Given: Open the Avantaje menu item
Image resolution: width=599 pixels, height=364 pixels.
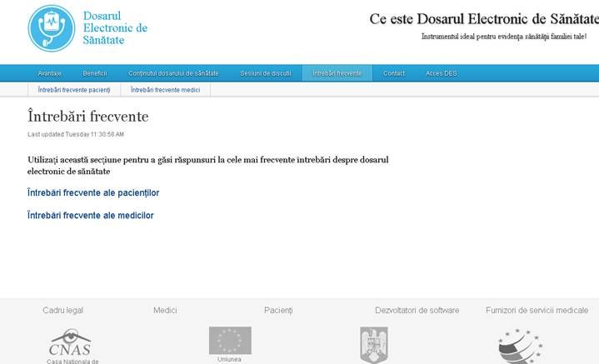Looking at the screenshot, I should (49, 73).
